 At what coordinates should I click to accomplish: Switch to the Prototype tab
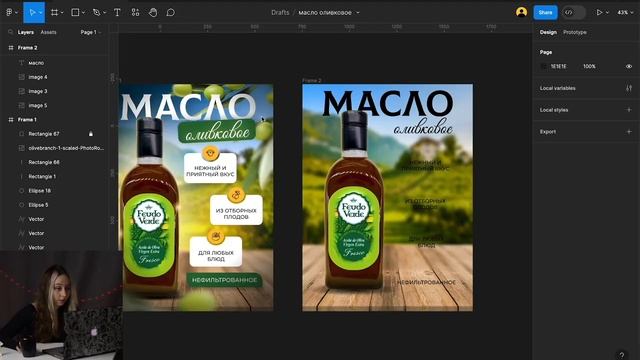pos(575,32)
